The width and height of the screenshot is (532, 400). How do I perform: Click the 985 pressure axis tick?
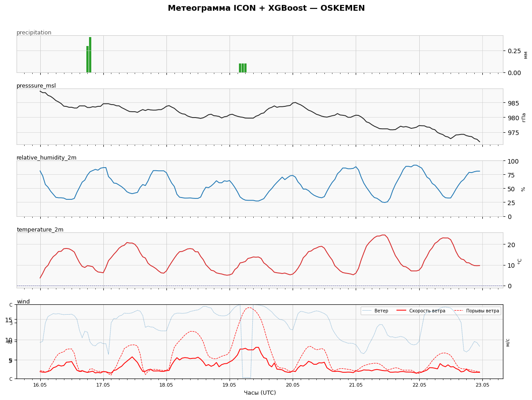pyautogui.click(x=513, y=103)
